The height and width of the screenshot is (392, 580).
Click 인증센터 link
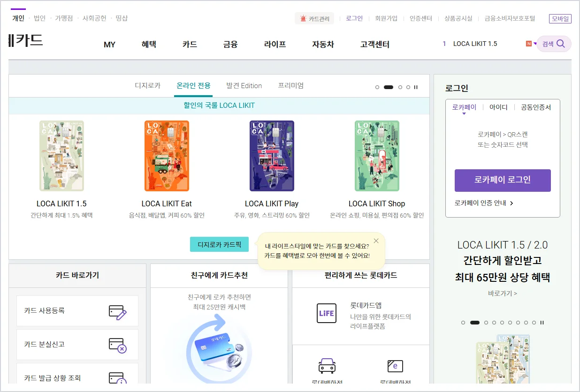[421, 18]
